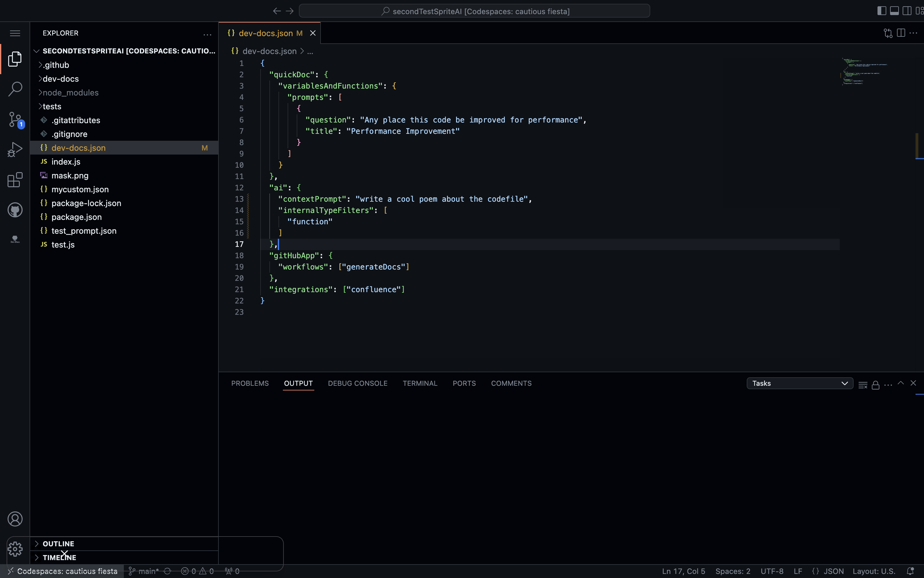
Task: Open the Search icon in the activity bar
Action: [x=14, y=89]
